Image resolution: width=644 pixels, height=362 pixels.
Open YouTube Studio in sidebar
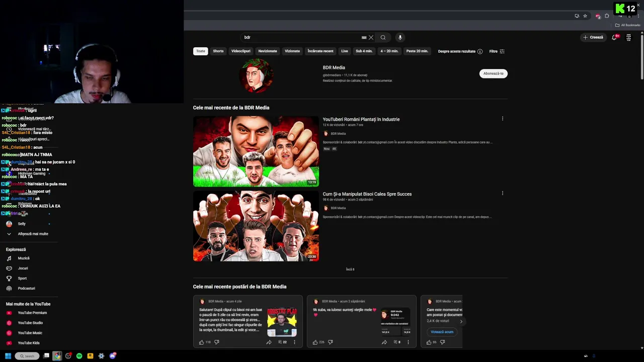[30, 323]
